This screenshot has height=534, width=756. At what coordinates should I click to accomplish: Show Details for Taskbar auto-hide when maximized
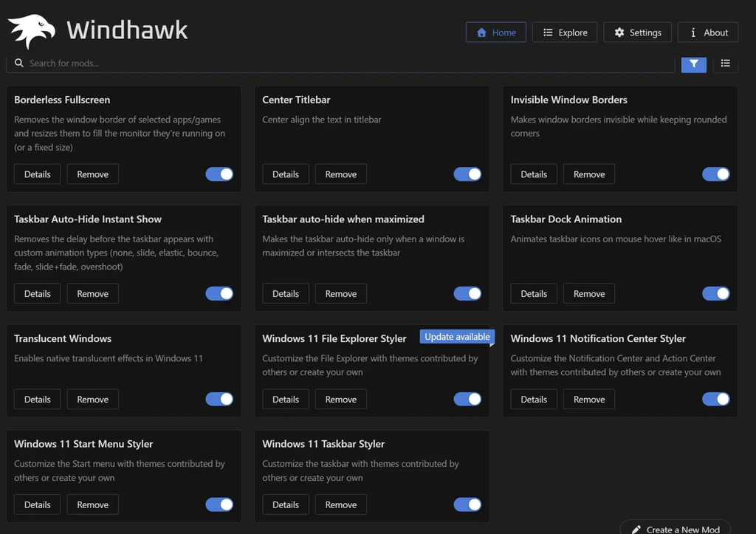[x=286, y=293]
